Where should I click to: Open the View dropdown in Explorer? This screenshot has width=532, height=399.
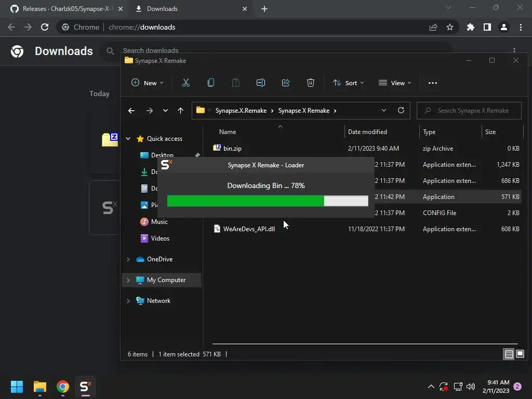(395, 83)
